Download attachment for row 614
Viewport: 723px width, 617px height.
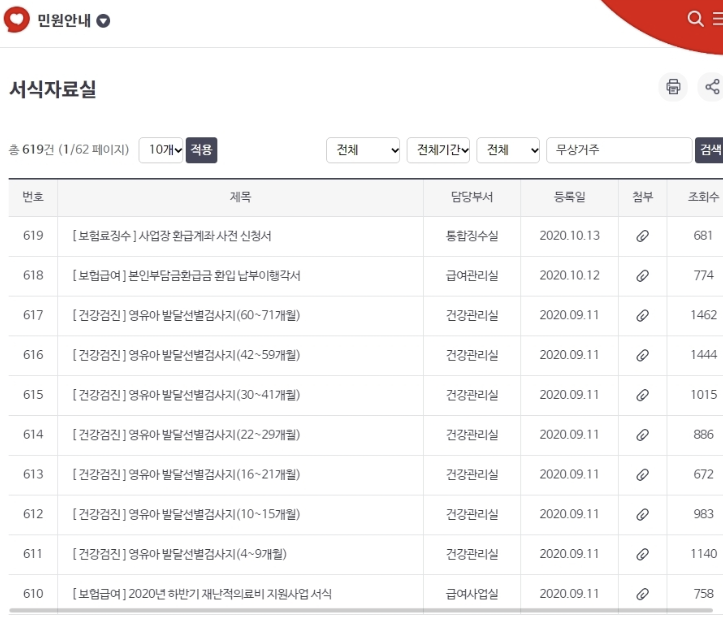point(642,435)
